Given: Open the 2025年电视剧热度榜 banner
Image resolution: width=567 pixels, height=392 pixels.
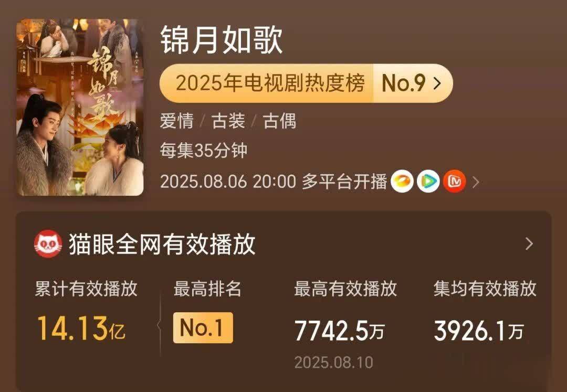Looking at the screenshot, I should [x=306, y=83].
